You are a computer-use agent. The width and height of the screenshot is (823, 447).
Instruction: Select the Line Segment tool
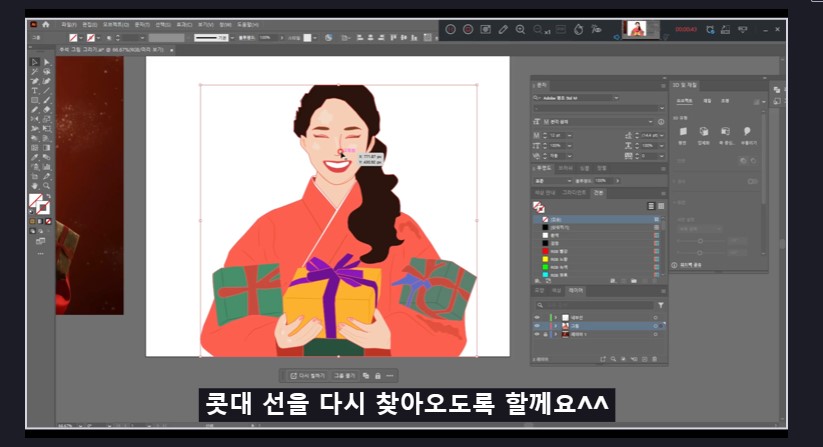pos(47,91)
